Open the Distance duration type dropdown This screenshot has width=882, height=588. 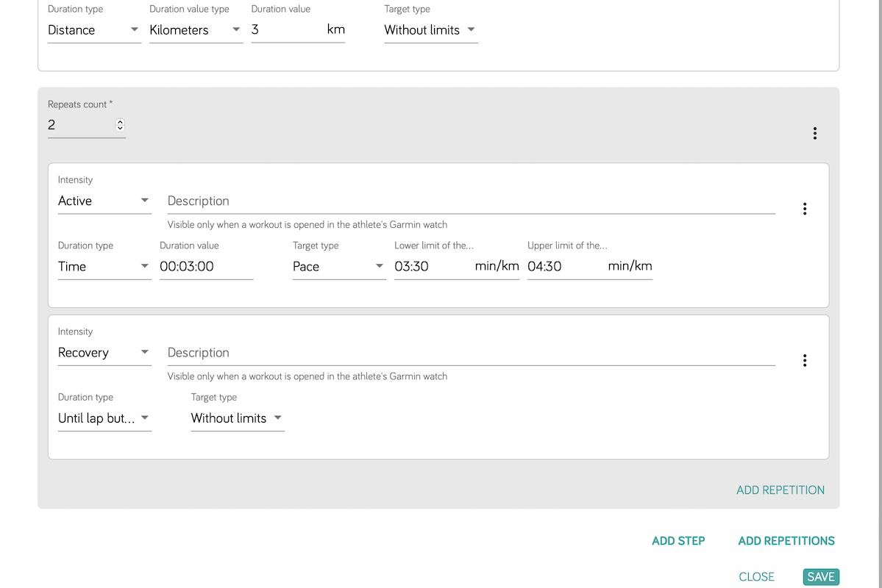[94, 30]
